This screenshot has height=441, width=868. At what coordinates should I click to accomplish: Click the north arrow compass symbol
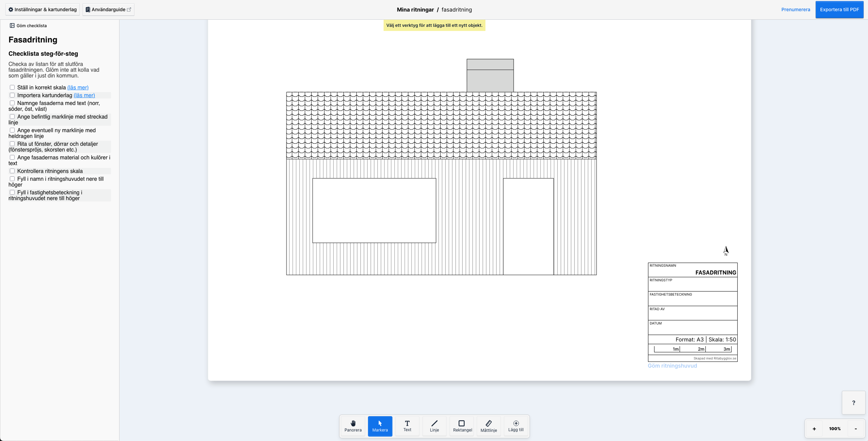726,251
